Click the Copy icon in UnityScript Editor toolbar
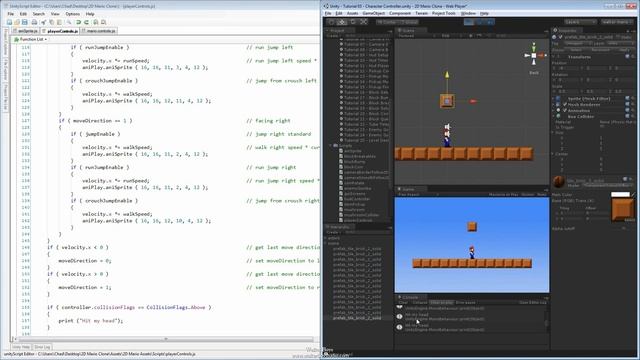 pos(51,22)
